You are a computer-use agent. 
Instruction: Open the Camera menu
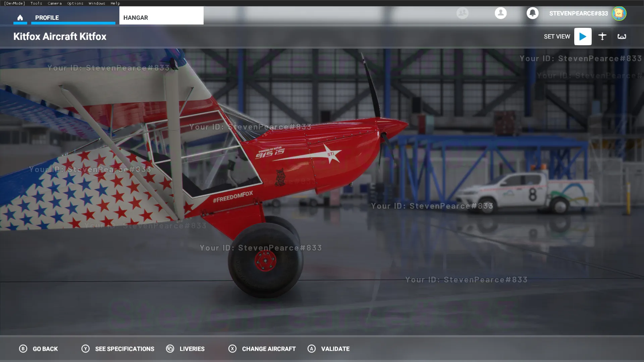54,3
